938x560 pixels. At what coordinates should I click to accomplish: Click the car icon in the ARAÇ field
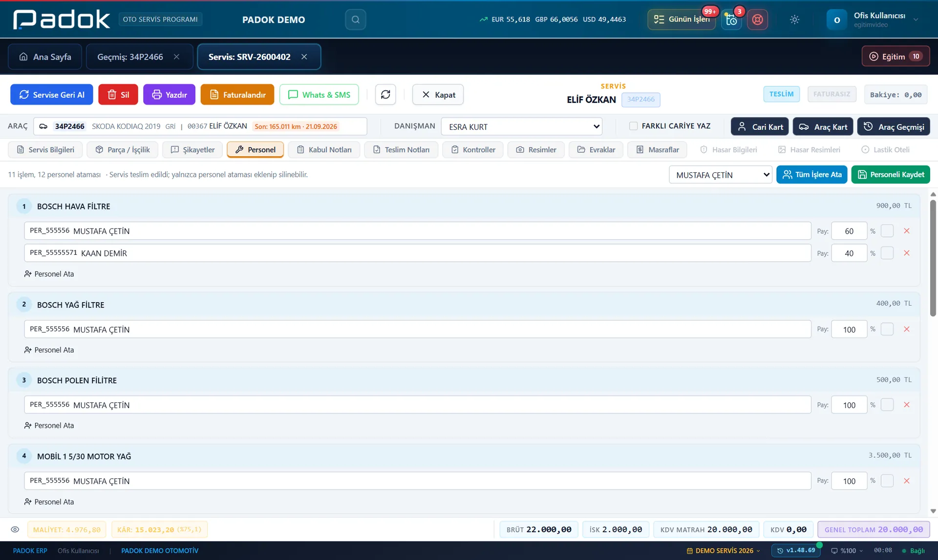(43, 126)
